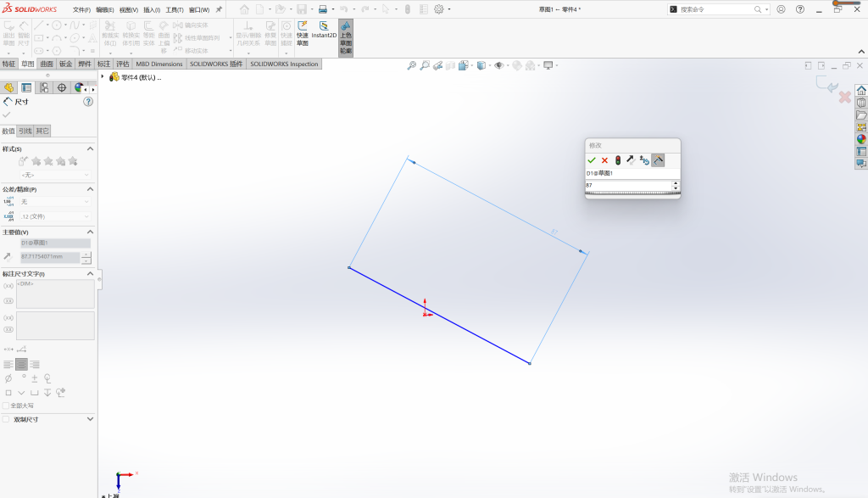Open the Rapid Sketch tool (快速草图)
Viewport: 868px width, 498px height.
303,34
